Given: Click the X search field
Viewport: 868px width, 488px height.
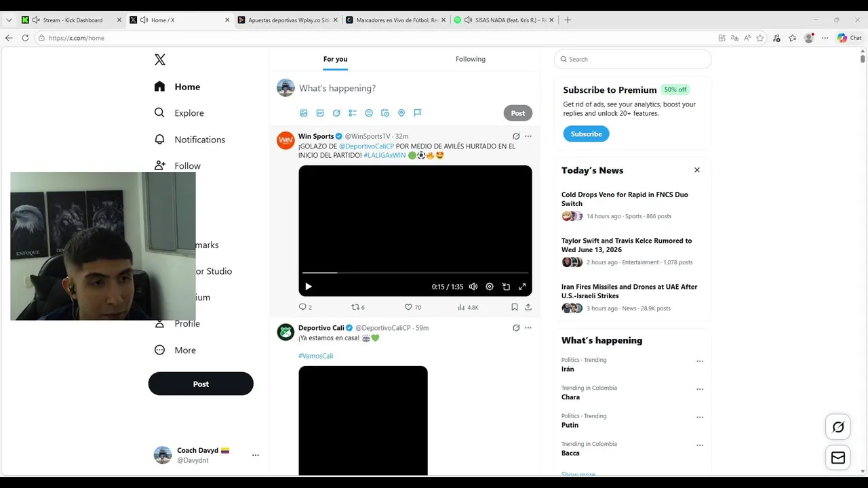Looking at the screenshot, I should 633,60.
